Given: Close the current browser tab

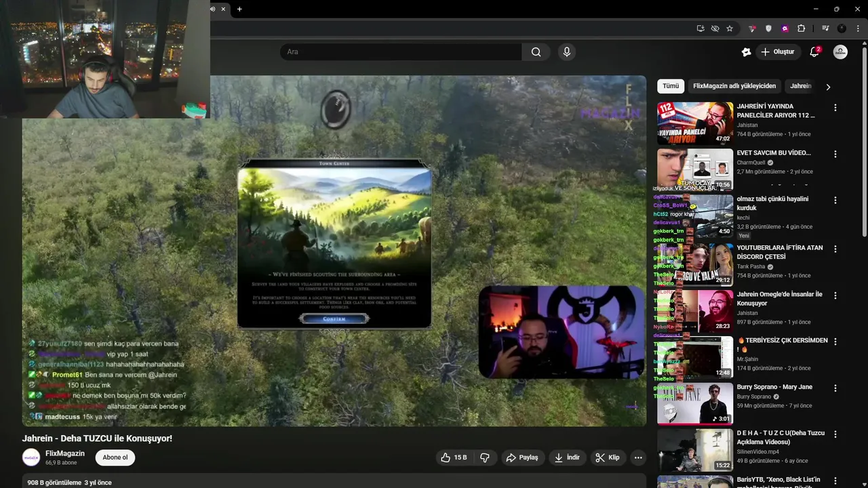Looking at the screenshot, I should 223,9.
